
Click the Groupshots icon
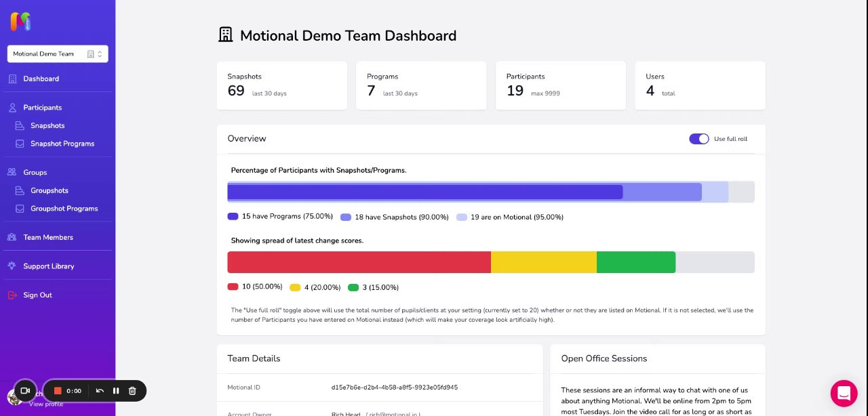20,190
